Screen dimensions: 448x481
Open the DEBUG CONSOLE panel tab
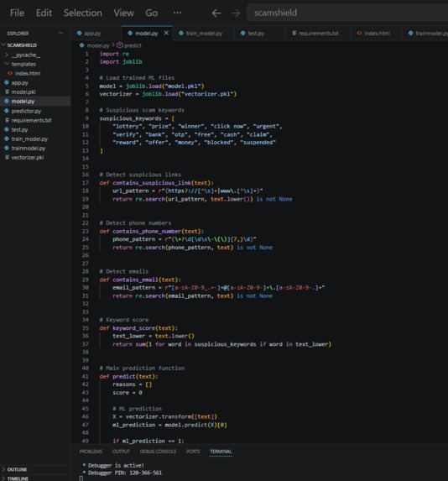click(x=158, y=452)
